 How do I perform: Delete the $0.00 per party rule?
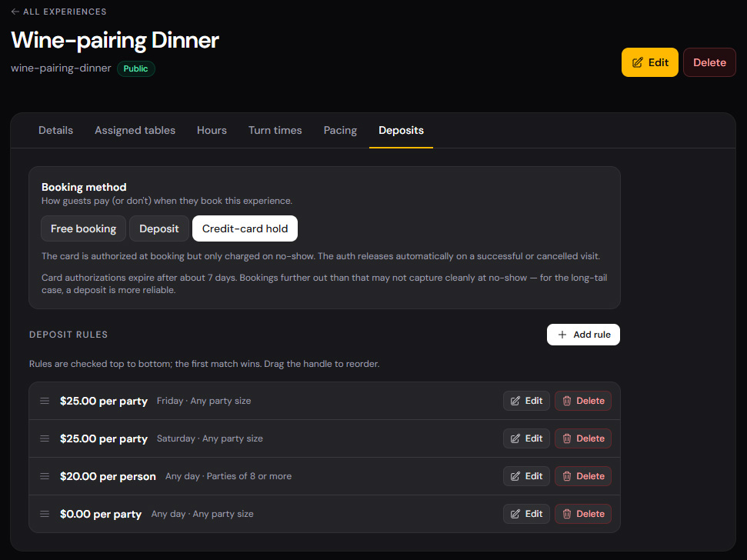583,514
